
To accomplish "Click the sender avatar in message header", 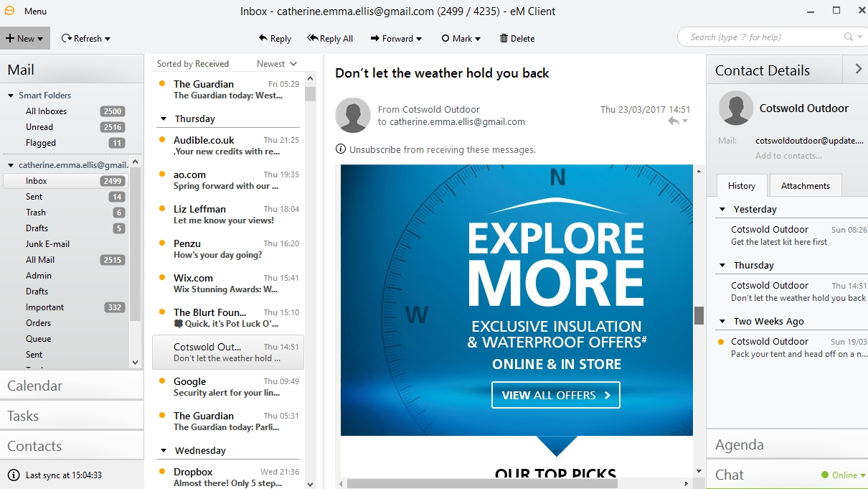I will click(x=353, y=115).
